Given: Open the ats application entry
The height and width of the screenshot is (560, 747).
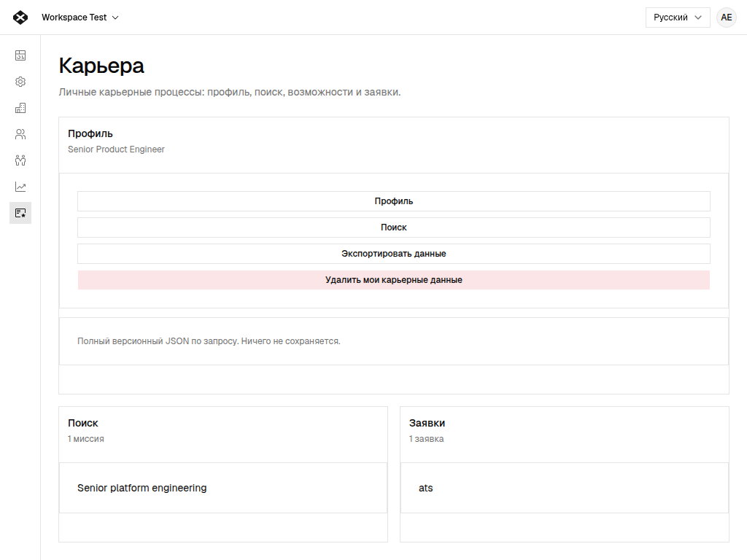Looking at the screenshot, I should click(x=564, y=488).
